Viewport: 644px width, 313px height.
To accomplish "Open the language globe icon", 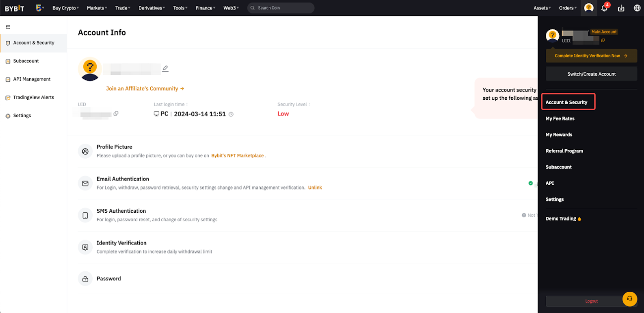I will (637, 8).
